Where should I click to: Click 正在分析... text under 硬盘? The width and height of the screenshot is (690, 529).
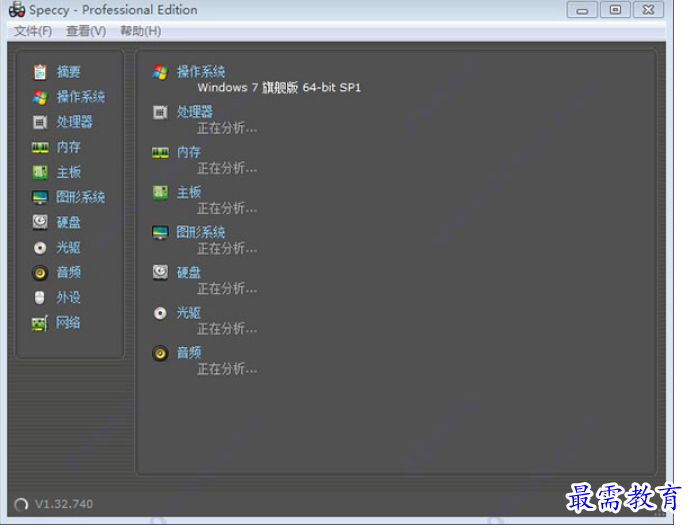tap(227, 289)
